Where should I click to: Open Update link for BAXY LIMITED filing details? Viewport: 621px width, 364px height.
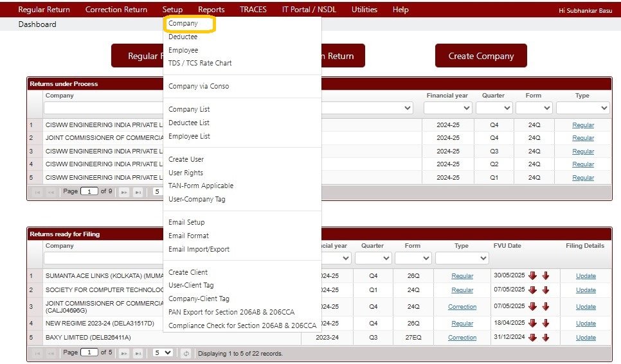(586, 338)
